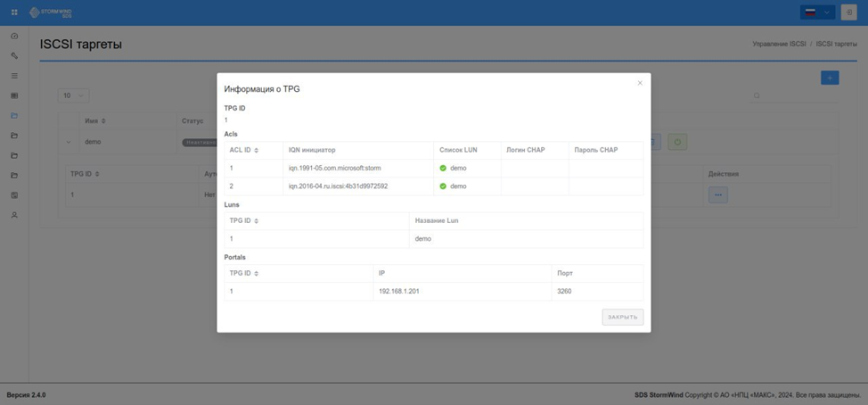Click the green power button for demo target
Screen dimensions: 868x405
(x=677, y=142)
